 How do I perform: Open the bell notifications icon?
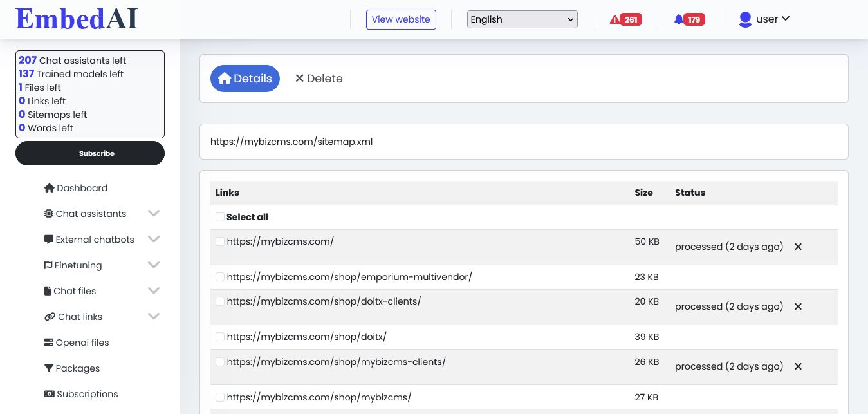point(678,19)
